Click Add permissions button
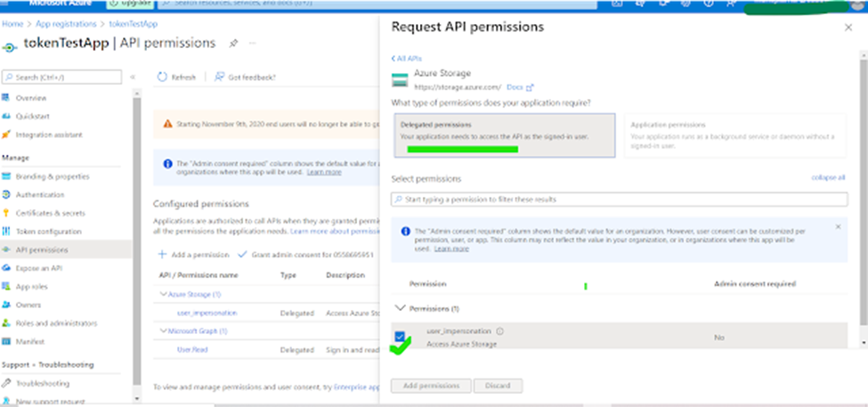 431,386
